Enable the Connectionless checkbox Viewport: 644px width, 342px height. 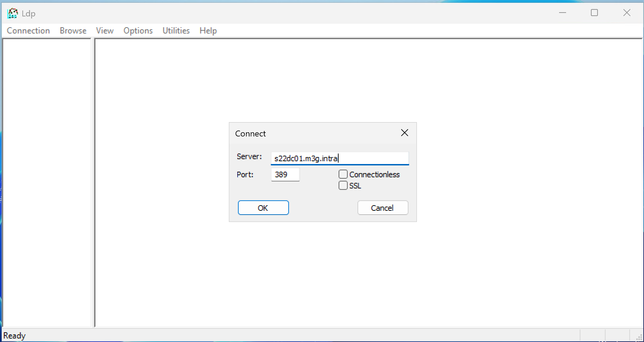point(343,174)
